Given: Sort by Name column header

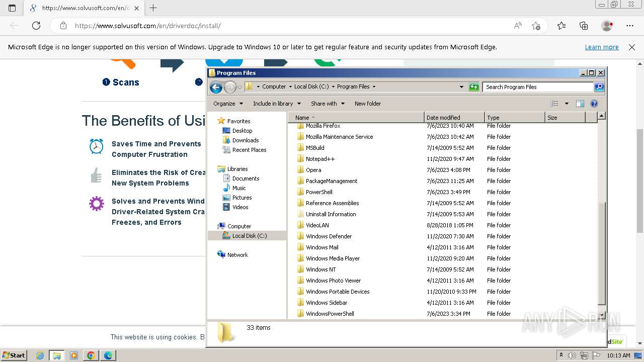Looking at the screenshot, I should click(x=356, y=118).
